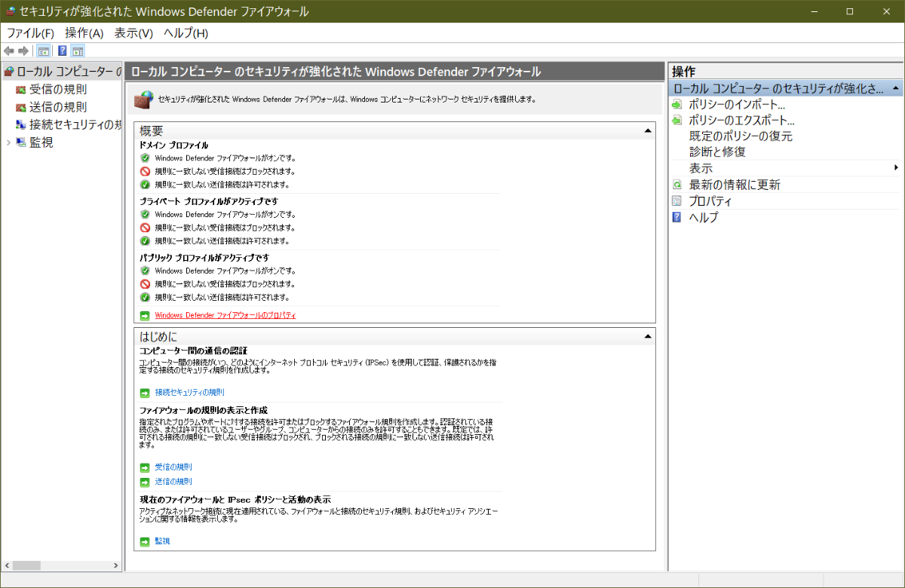This screenshot has height=588, width=905.
Task: Select 接続セキュリティの規則 in the tree
Action: (x=75, y=124)
